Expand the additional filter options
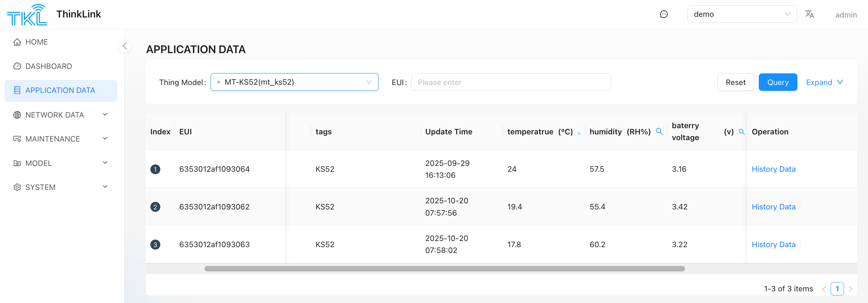Viewport: 868px width, 303px height. pos(824,82)
